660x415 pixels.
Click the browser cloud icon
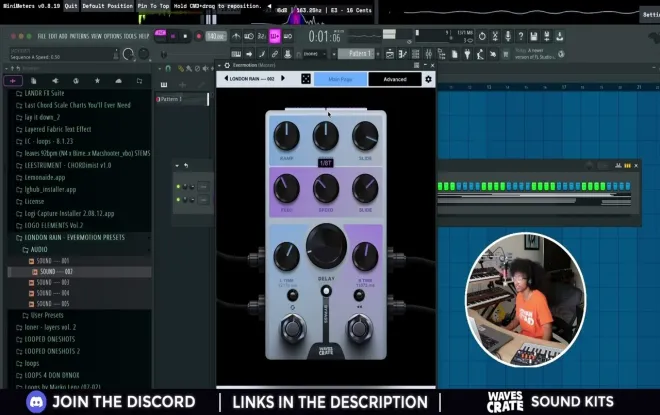pyautogui.click(x=118, y=81)
